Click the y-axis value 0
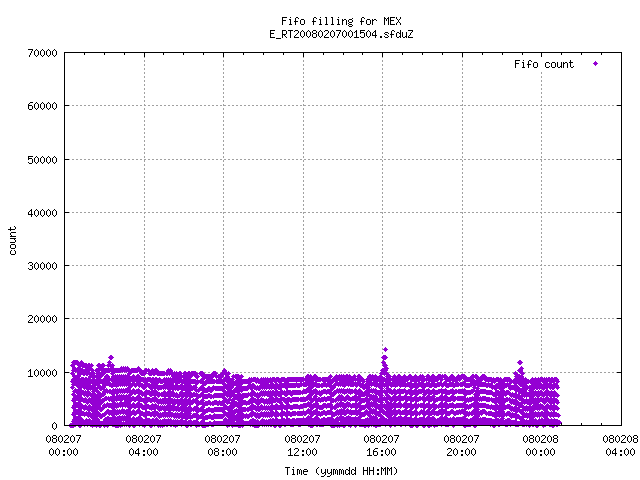This screenshot has height=480, width=640. coord(54,426)
